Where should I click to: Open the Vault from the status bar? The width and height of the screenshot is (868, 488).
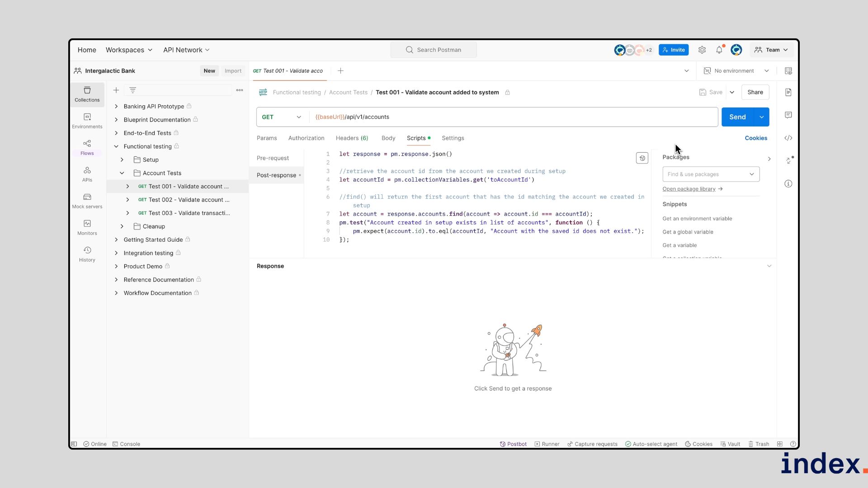(x=730, y=444)
